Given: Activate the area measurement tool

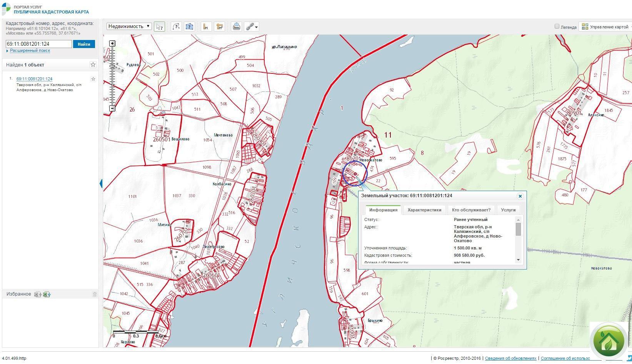Looking at the screenshot, I should pos(220,27).
